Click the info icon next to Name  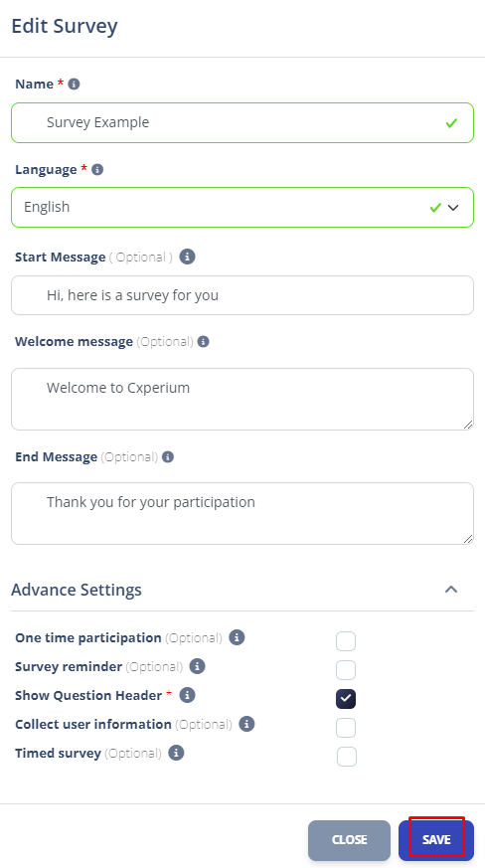point(74,85)
